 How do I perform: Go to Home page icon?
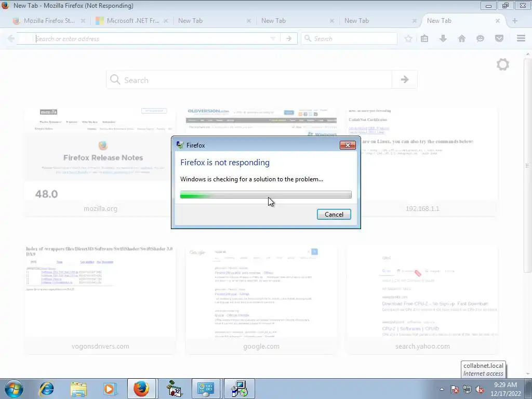pyautogui.click(x=462, y=38)
